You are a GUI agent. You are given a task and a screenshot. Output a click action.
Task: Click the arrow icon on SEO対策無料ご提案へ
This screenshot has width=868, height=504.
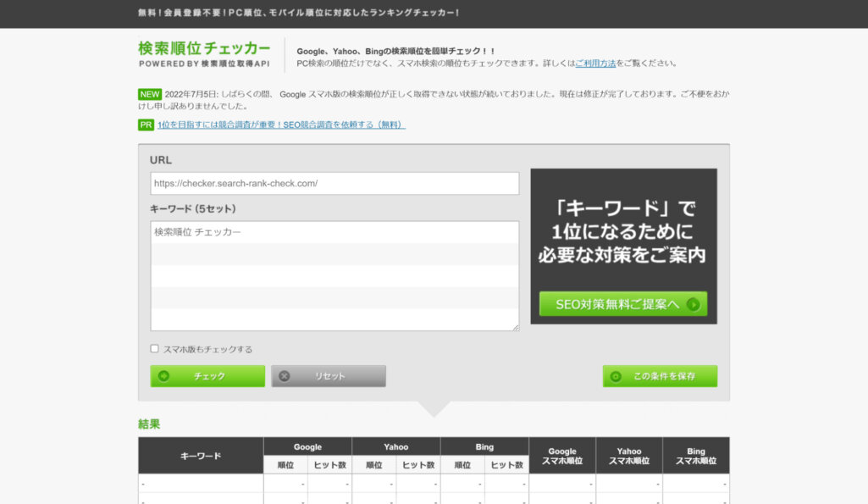coord(694,304)
